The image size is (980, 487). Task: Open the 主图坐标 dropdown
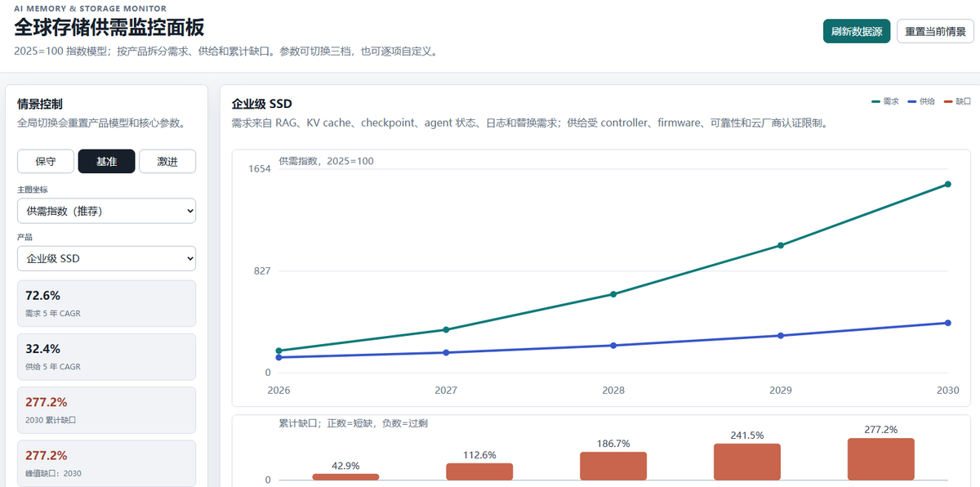coord(106,211)
